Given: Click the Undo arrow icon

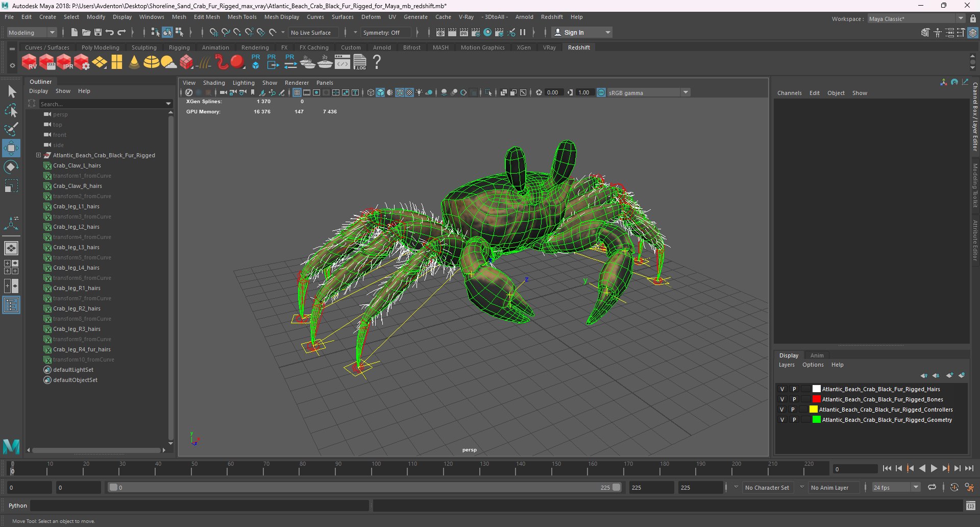Looking at the screenshot, I should click(110, 32).
